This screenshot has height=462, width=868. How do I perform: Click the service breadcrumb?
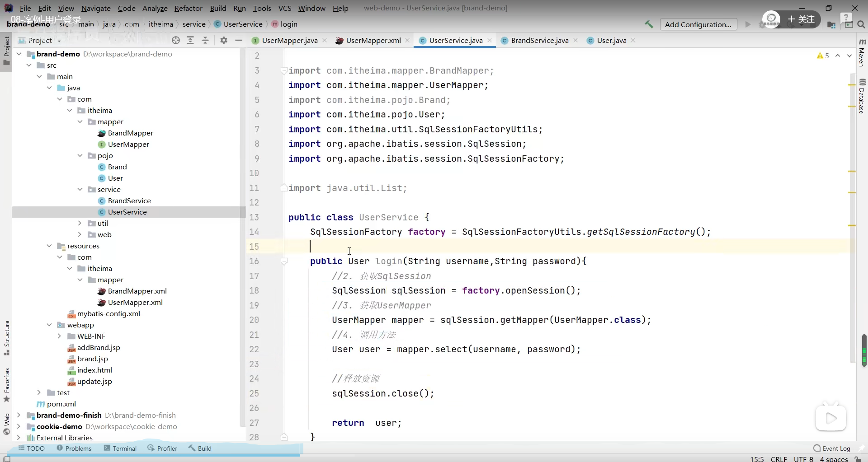[194, 24]
